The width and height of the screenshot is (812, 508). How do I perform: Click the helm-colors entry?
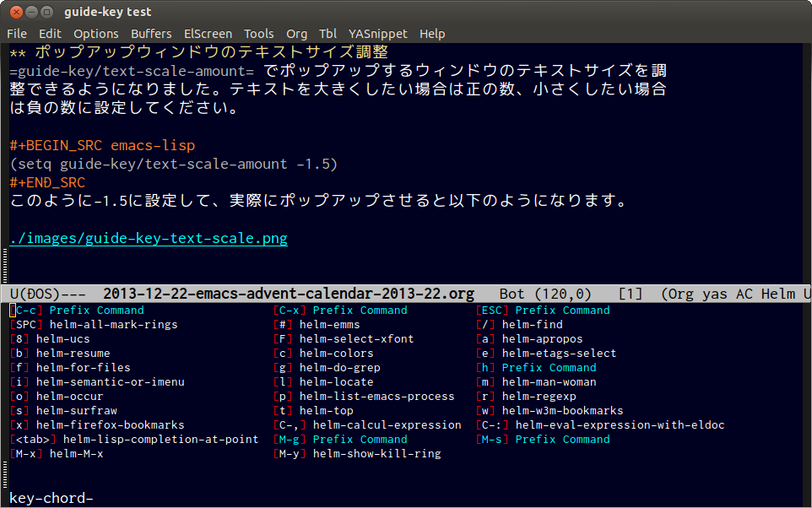click(323, 354)
